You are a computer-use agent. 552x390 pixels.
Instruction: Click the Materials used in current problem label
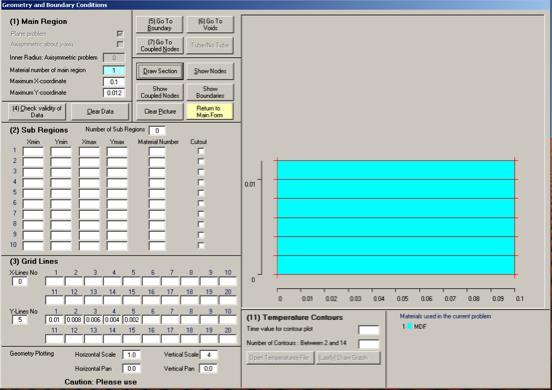click(x=445, y=316)
